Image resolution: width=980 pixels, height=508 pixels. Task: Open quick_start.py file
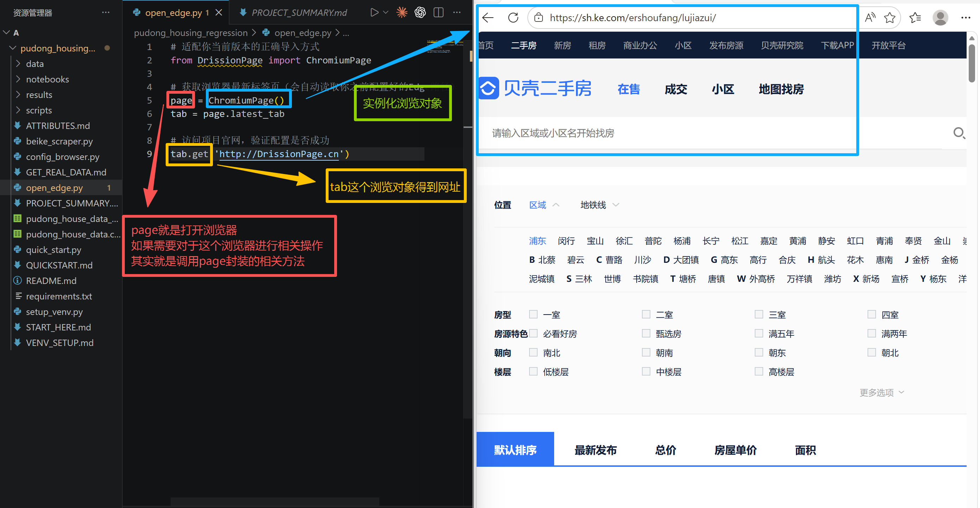(53, 250)
